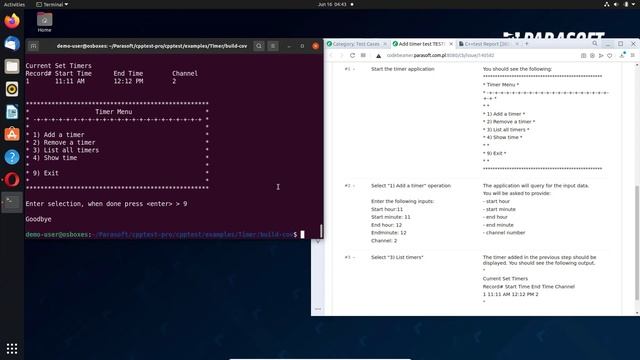
Task: Click 'Goodbye' text in terminal
Action: tap(38, 219)
